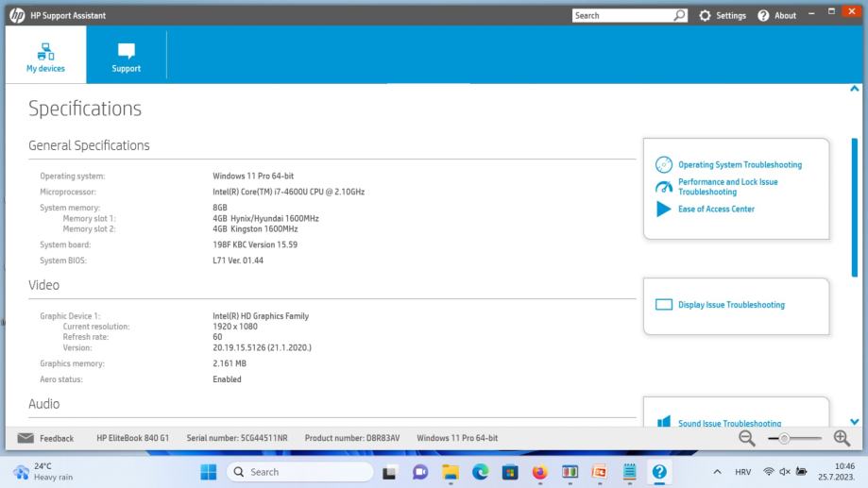
Task: Click the search magnifier icon in title bar
Action: pyautogui.click(x=679, y=15)
